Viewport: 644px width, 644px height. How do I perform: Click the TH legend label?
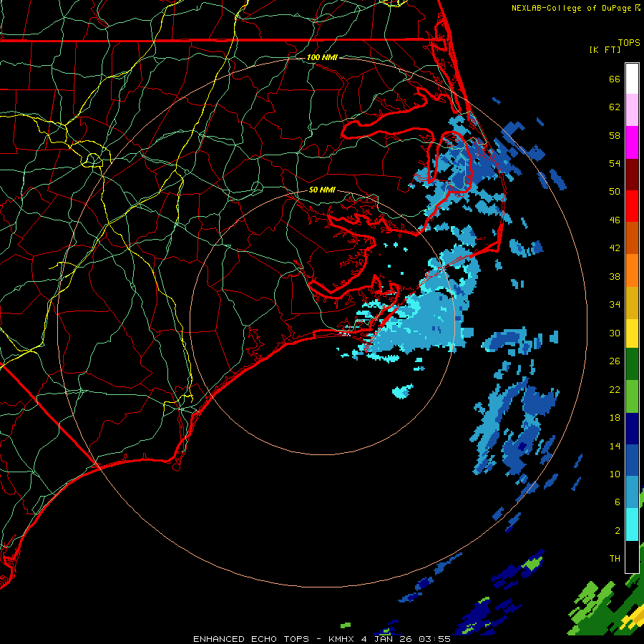[615, 558]
